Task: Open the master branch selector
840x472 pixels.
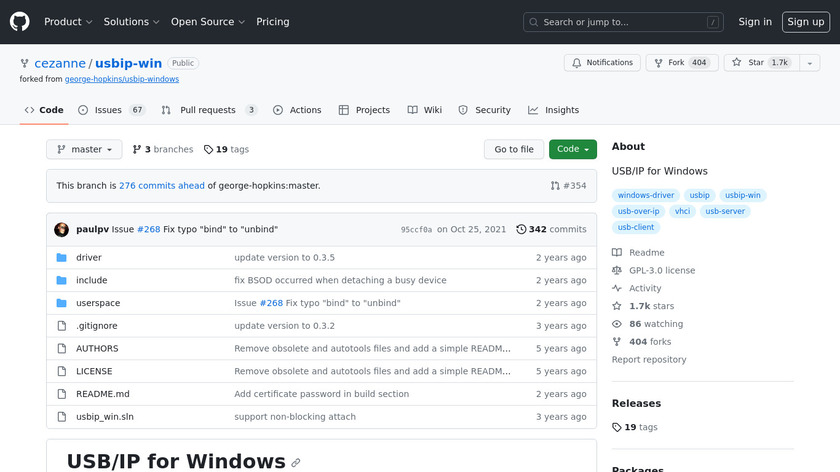Action: 84,149
